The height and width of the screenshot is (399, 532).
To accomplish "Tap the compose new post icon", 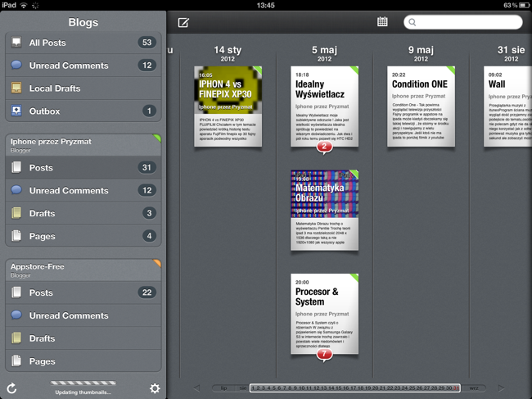I will pyautogui.click(x=183, y=22).
